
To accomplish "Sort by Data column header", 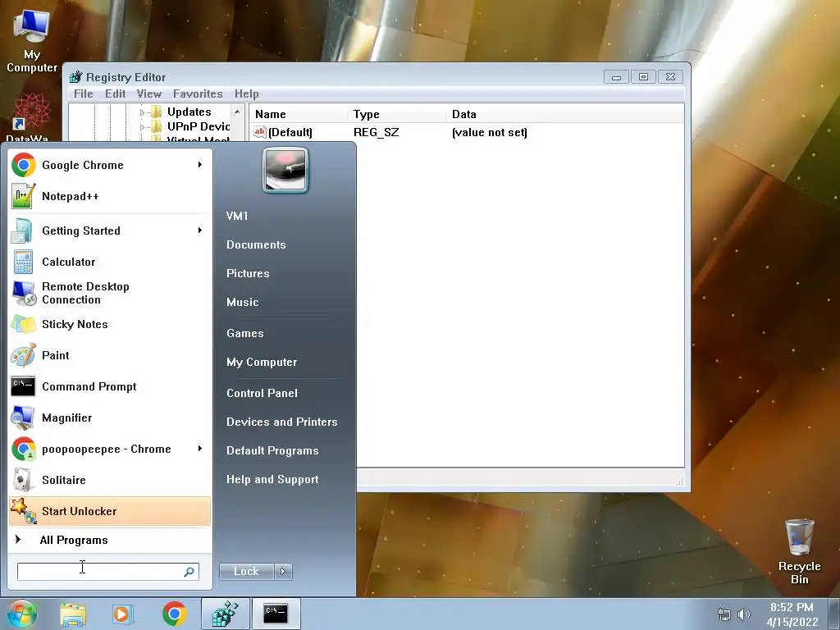I will (x=564, y=114).
